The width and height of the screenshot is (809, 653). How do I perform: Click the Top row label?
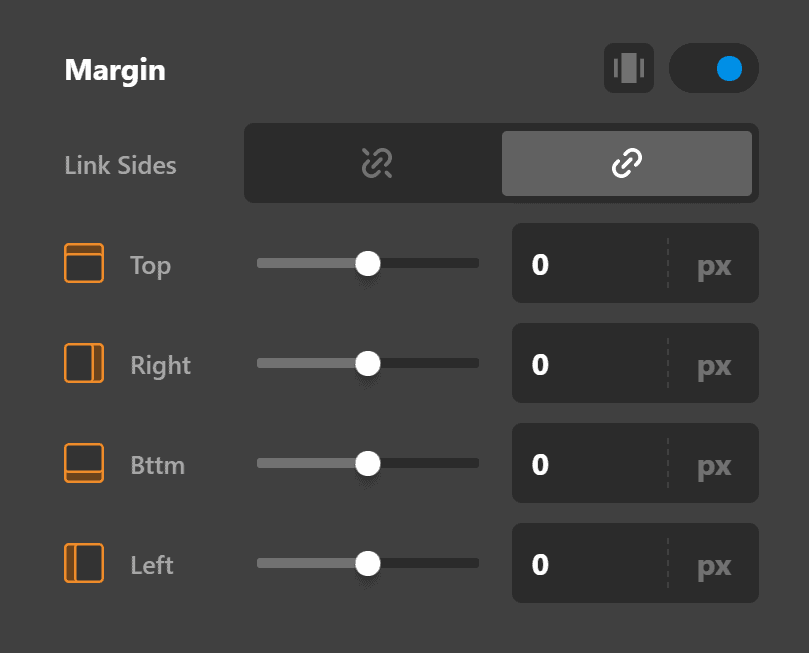coord(149,265)
